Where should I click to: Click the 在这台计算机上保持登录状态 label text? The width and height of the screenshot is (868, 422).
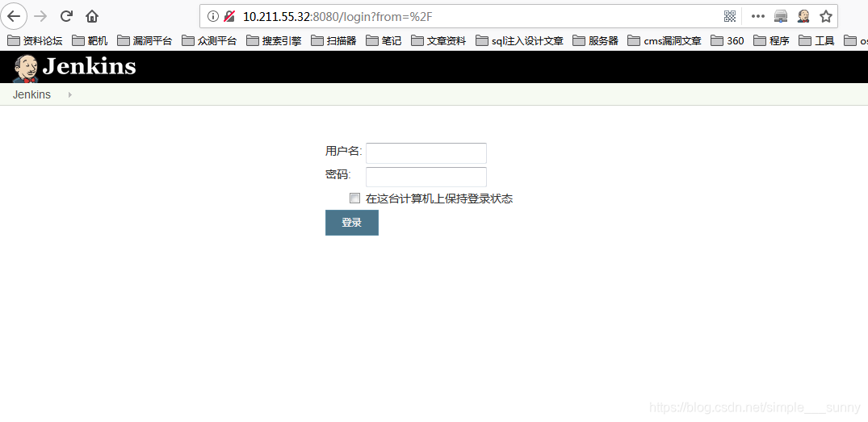[x=439, y=198]
